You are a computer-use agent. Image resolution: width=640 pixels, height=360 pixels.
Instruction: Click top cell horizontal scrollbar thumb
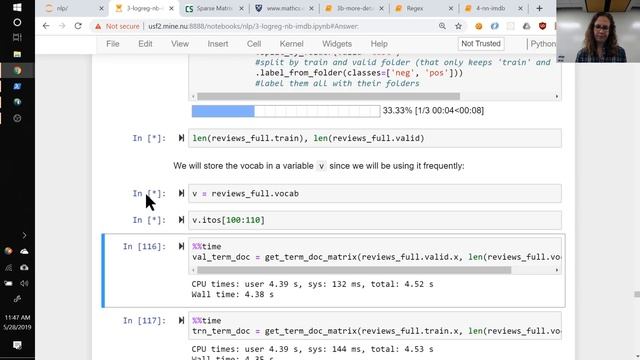329,96
